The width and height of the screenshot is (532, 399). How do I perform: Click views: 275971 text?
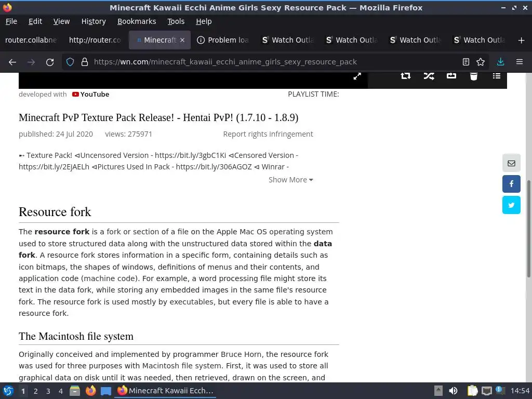[129, 134]
